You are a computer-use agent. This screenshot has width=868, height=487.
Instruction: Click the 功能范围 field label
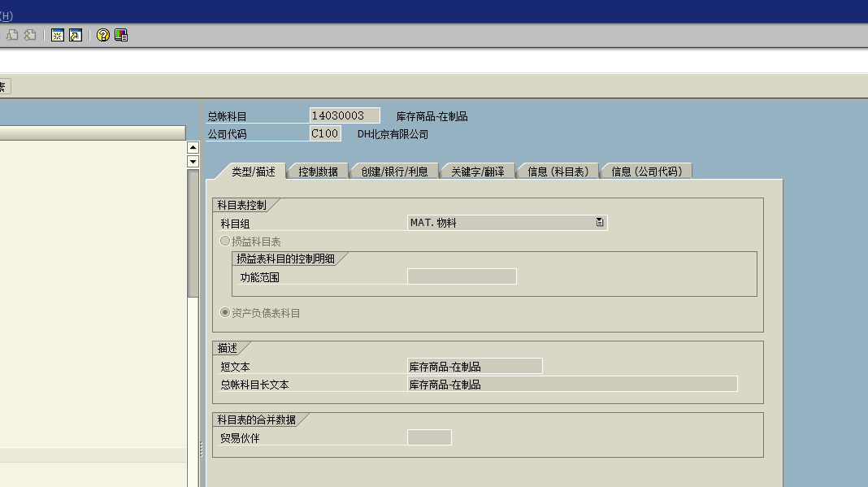[x=259, y=277]
